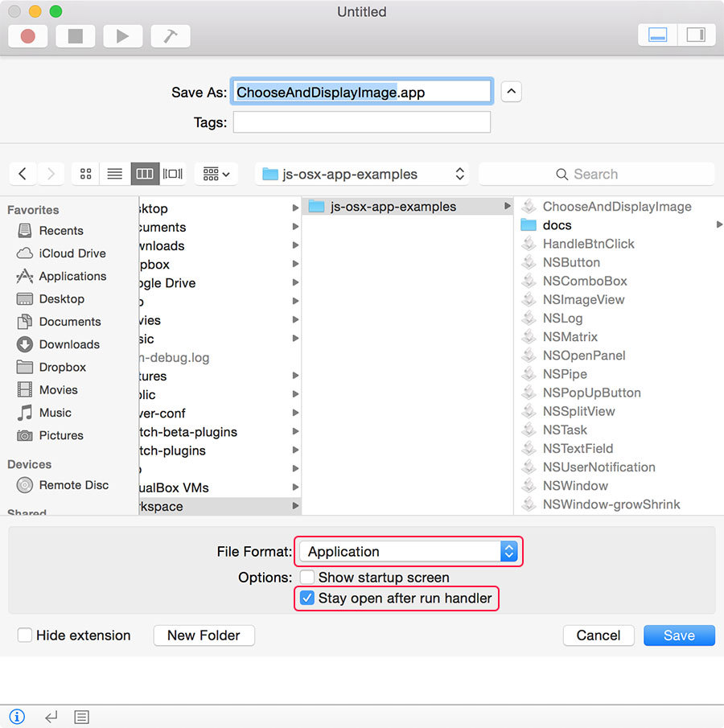Uncheck Stay open after run handler

point(308,598)
